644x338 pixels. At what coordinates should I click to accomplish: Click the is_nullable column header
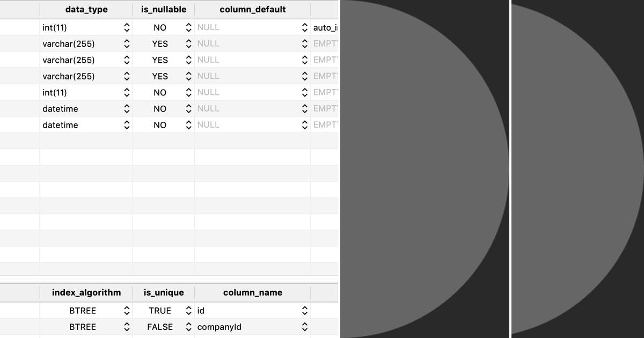[x=164, y=10]
